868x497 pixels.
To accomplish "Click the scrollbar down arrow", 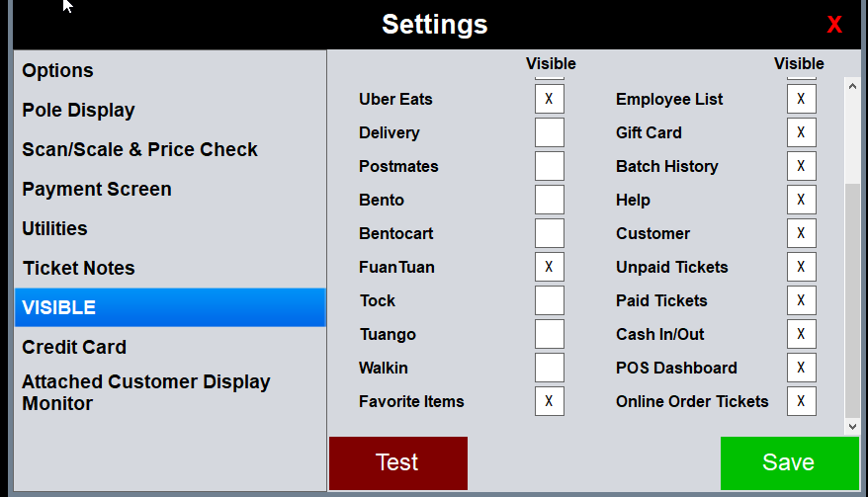I will click(x=852, y=426).
